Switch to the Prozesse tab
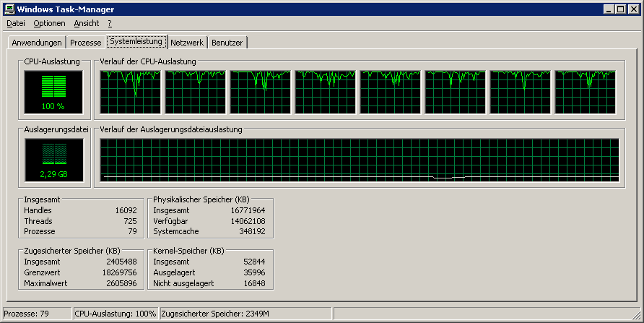The image size is (644, 323). (x=86, y=43)
